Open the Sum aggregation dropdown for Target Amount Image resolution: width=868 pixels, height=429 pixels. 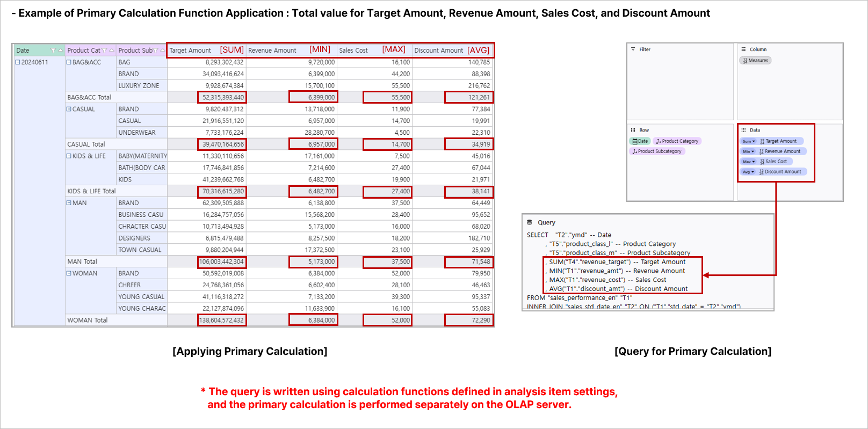(x=749, y=141)
